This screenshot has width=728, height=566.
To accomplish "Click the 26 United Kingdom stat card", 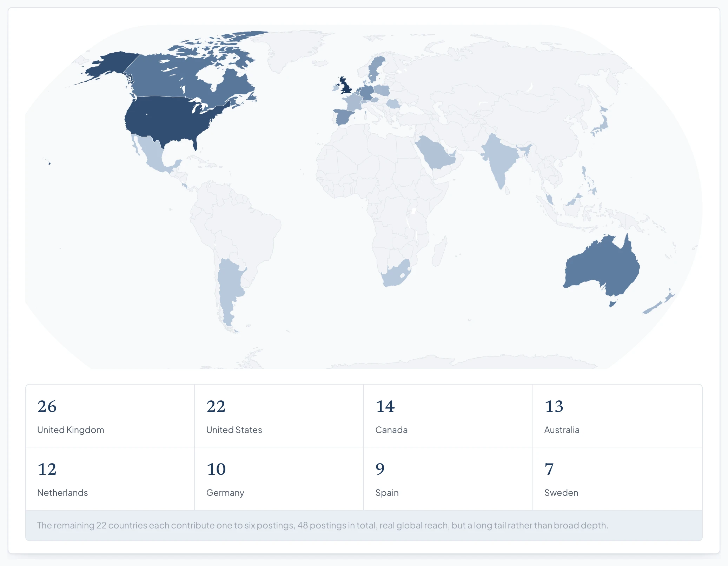I will [x=110, y=415].
